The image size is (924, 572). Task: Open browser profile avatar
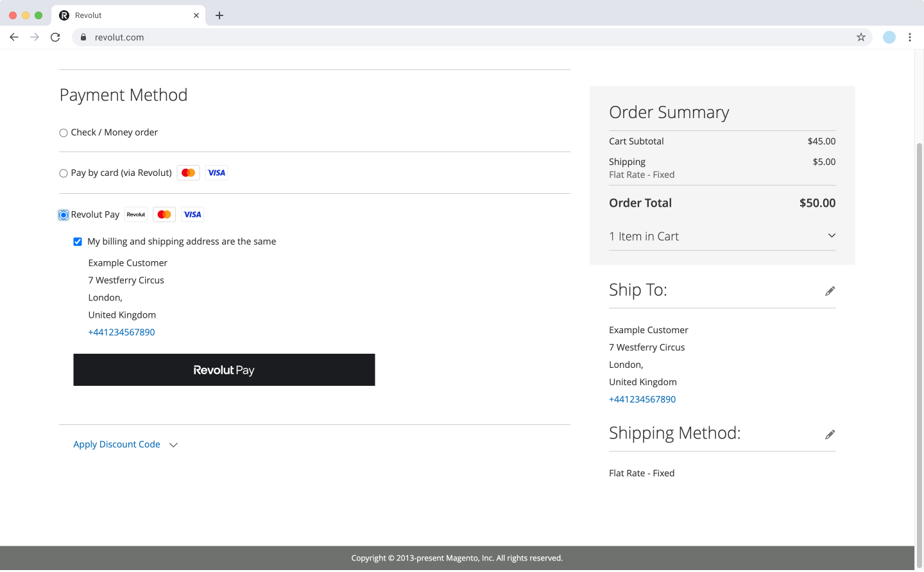(889, 37)
